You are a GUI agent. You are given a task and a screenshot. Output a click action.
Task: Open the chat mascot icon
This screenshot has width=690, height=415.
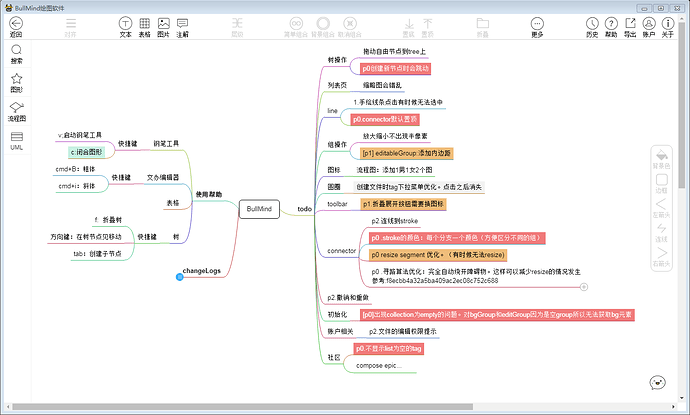pyautogui.click(x=657, y=382)
